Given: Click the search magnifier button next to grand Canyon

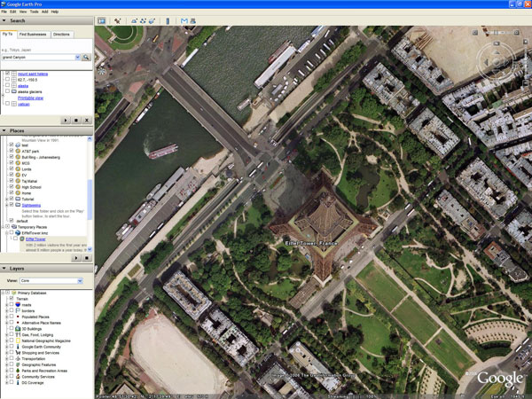Looking at the screenshot, I should tap(86, 58).
